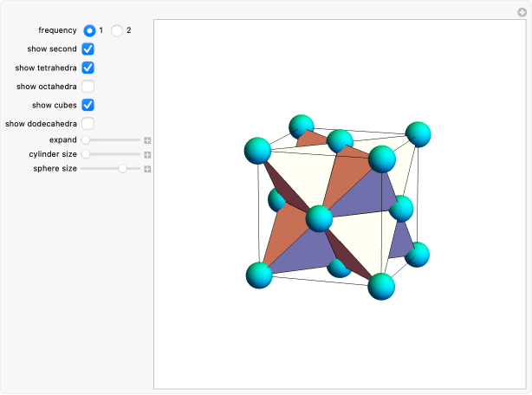Screen dimensions: 532x395
Task: Click the purple triangular face at bottom left
Action: tap(302, 253)
